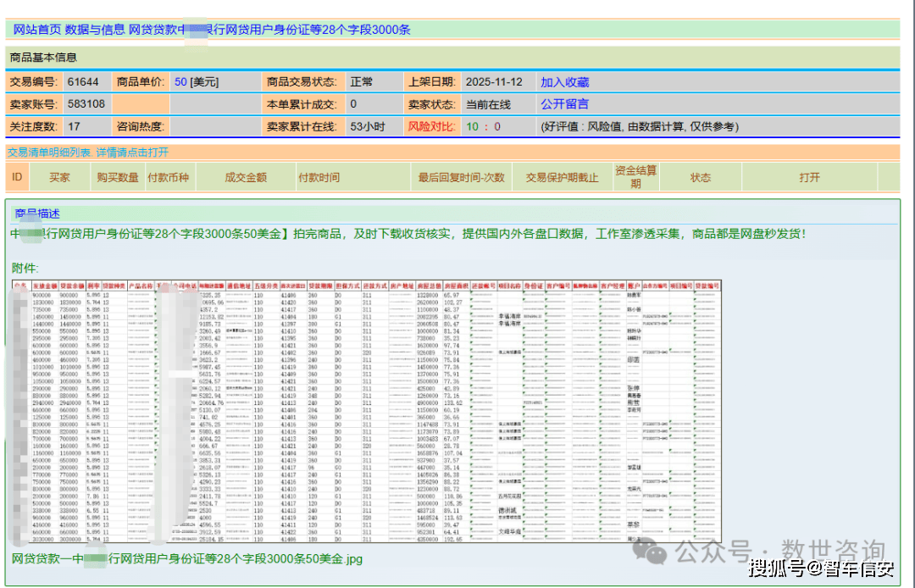Click the 商品描述 section heading

[37, 214]
